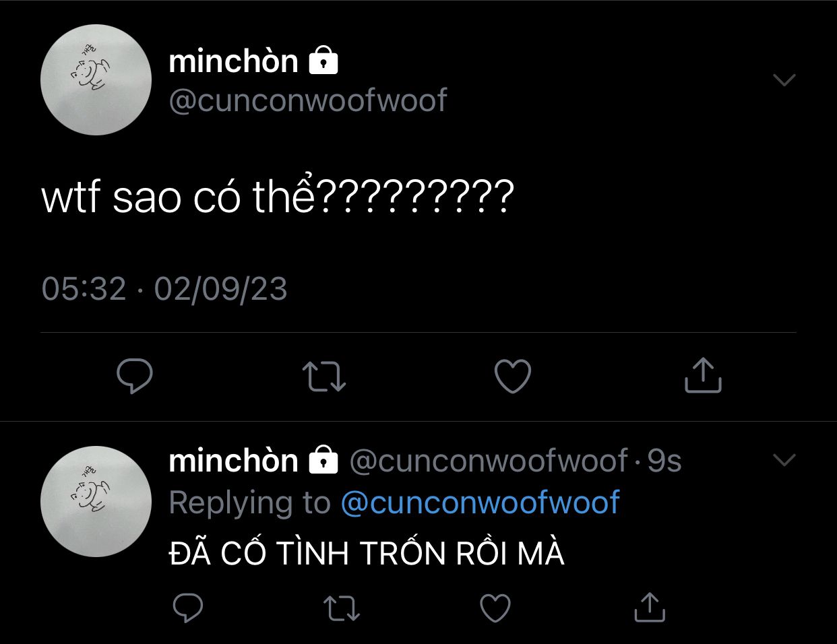Viewport: 837px width, 644px height.
Task: Tap the minchòn name on main tweet
Action: pos(233,61)
